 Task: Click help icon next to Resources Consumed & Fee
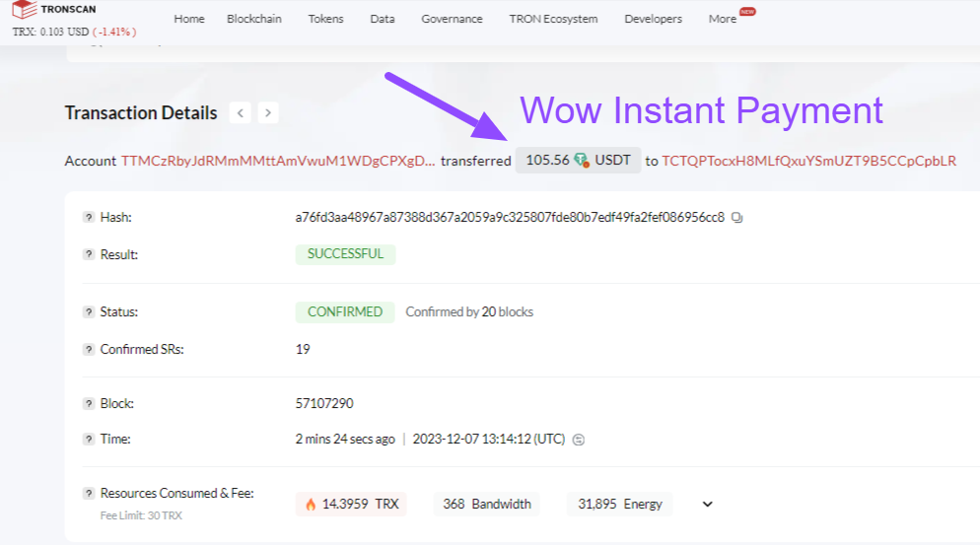pos(89,493)
